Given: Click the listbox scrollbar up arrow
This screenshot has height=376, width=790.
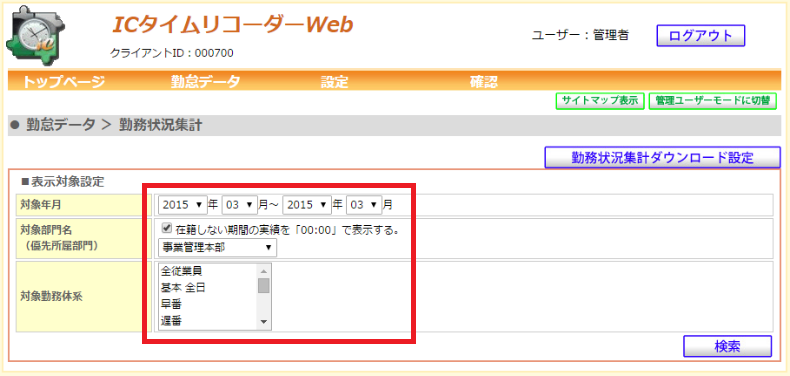Looking at the screenshot, I should (264, 270).
